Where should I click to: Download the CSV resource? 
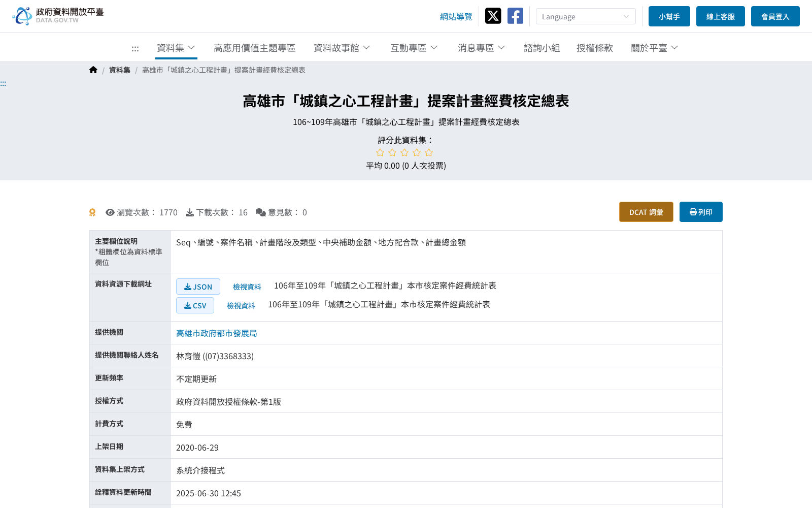[195, 305]
